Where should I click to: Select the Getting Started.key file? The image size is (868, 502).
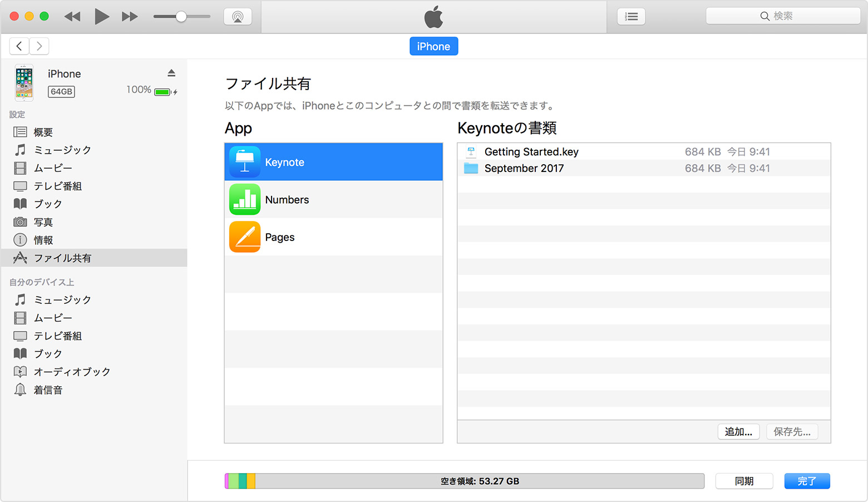click(x=644, y=151)
